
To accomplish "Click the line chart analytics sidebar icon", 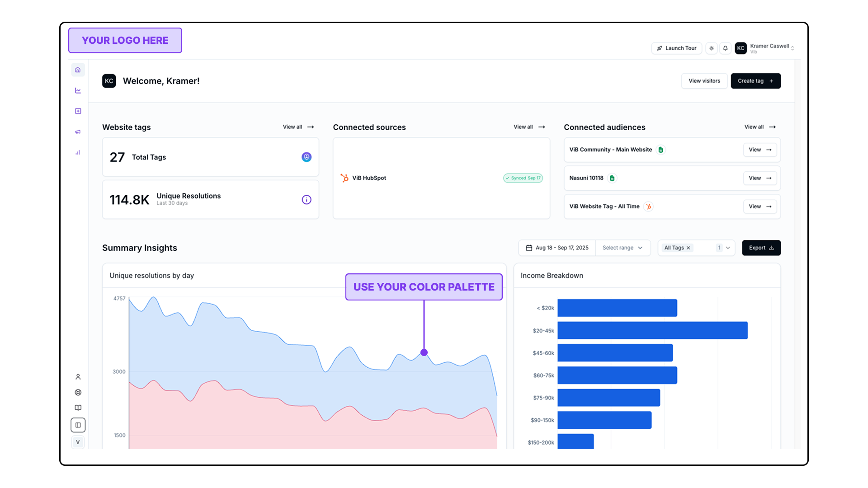I will pos(78,90).
